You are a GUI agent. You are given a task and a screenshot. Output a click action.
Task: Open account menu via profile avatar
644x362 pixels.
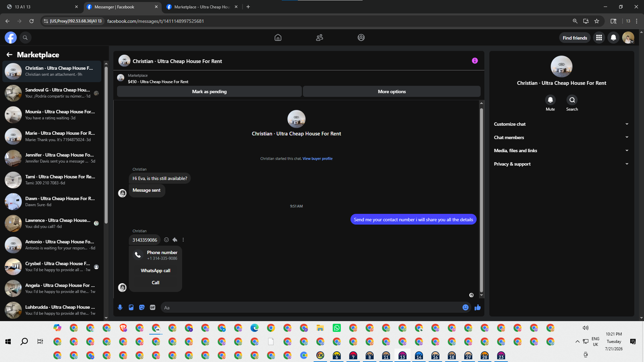coord(628,38)
